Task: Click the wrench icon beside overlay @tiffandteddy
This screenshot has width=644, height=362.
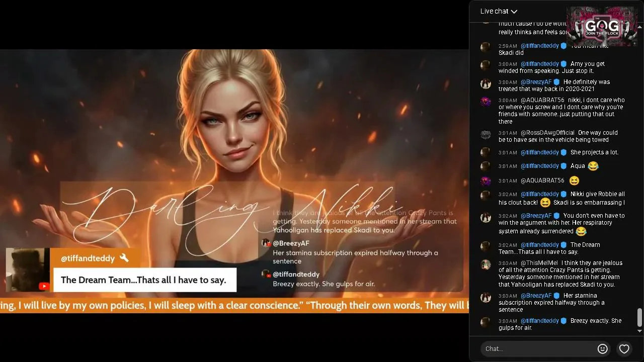Action: 124,258
